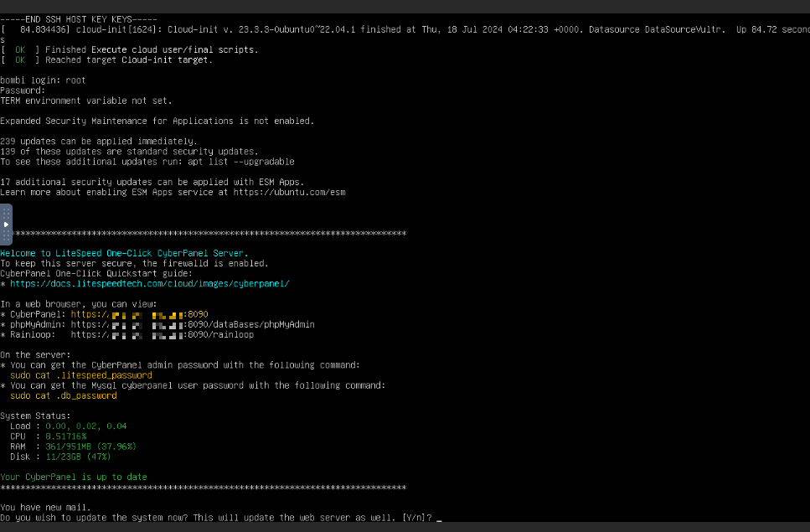Click the https://ubuntu.com/esm link
This screenshot has height=532, width=810.
pos(289,192)
